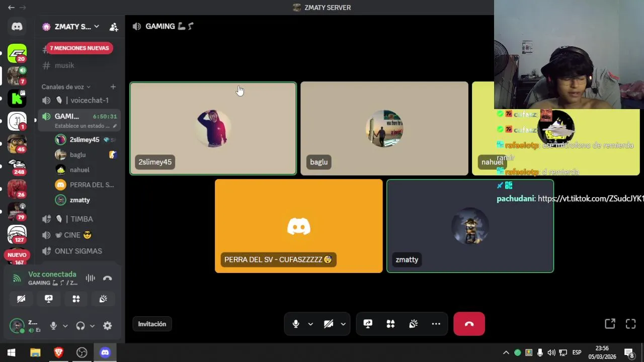Open notification center in taskbar

pos(629,352)
